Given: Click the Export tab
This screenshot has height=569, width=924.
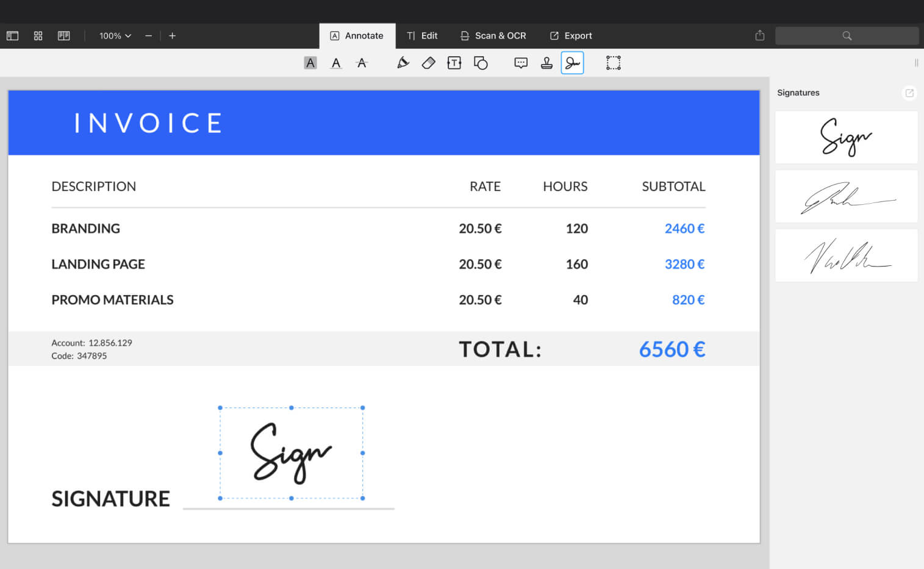Looking at the screenshot, I should (571, 36).
